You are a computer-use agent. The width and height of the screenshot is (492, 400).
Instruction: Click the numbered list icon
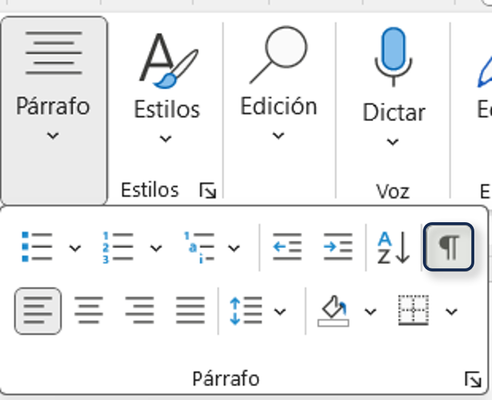click(118, 247)
